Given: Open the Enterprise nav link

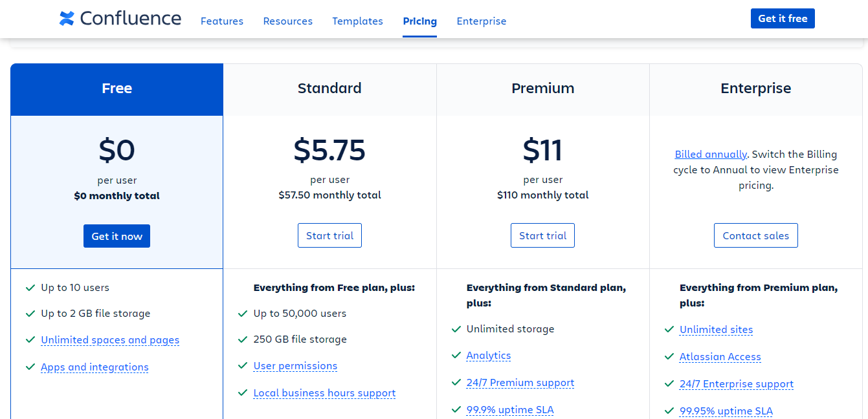Looking at the screenshot, I should [x=481, y=21].
